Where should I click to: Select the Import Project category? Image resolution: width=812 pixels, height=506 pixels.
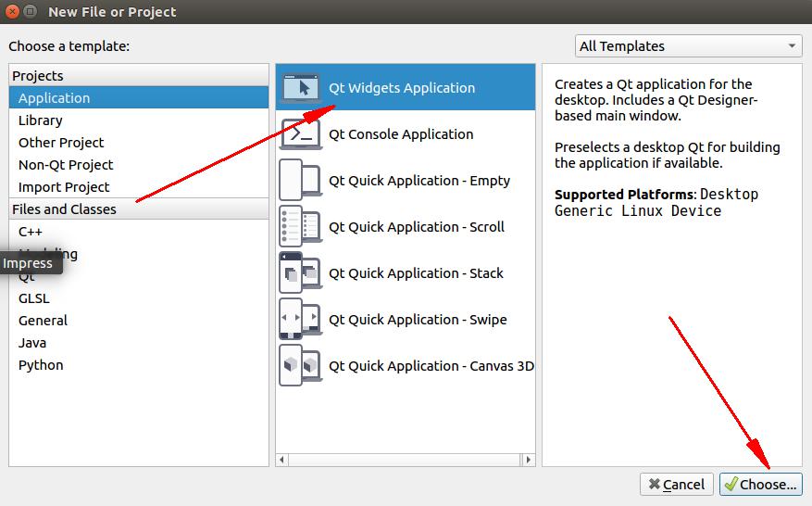139,186
